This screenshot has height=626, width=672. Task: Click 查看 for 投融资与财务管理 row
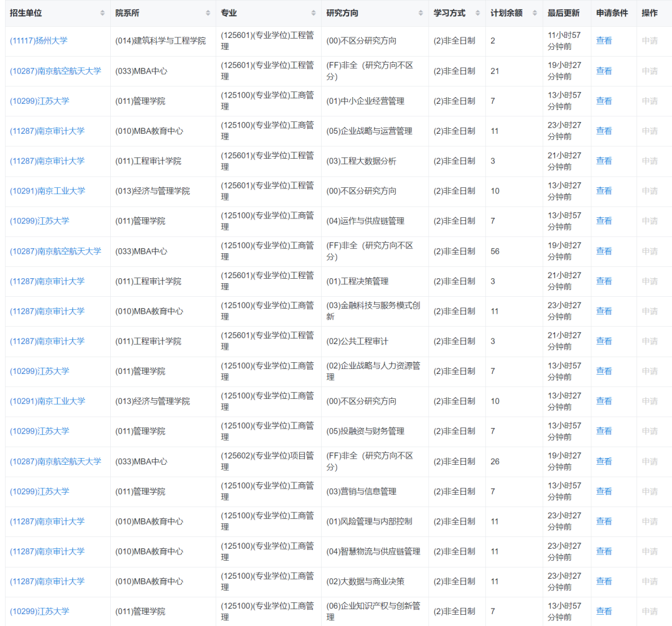tap(604, 431)
